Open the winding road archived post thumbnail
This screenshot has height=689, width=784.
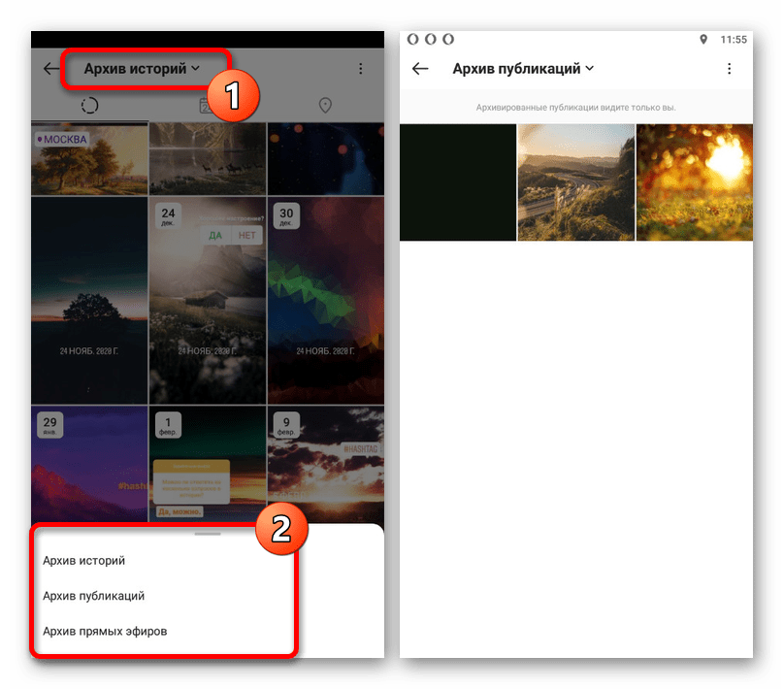coord(576,182)
